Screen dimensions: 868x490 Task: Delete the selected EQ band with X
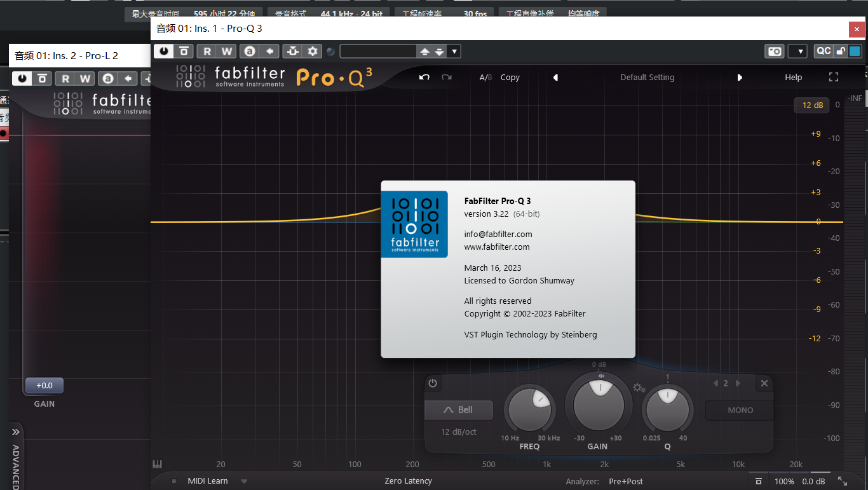tap(764, 383)
